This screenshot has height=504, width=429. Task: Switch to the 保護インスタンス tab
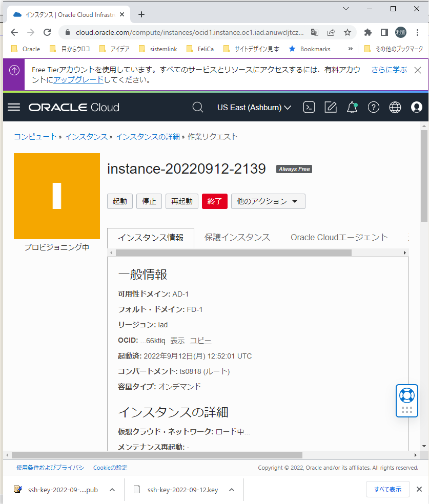click(x=237, y=238)
